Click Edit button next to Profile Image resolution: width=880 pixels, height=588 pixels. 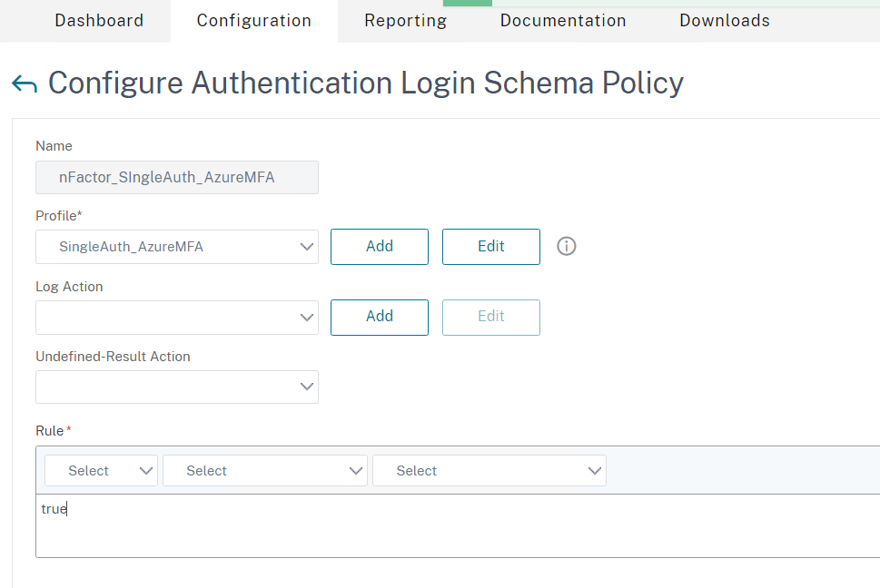click(x=491, y=247)
